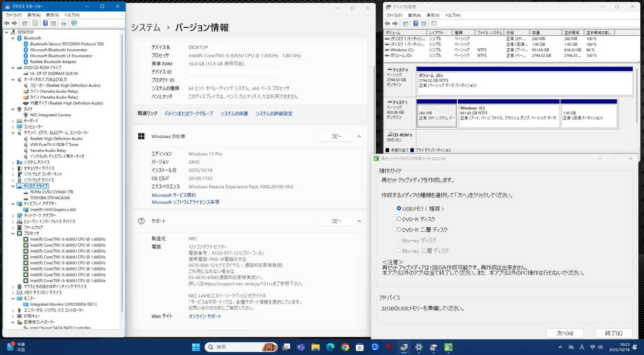Image resolution: width=644 pixels, height=355 pixels.
Task: Expand the キーボード device category
Action: coord(13,121)
